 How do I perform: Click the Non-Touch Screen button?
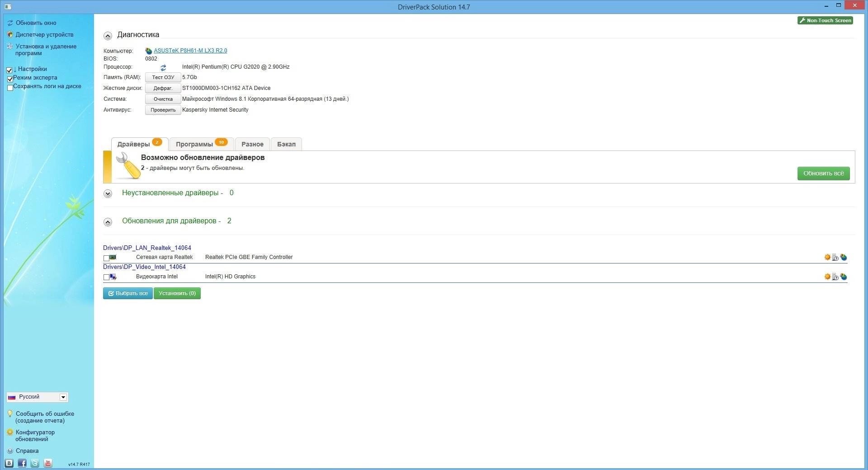click(x=825, y=20)
